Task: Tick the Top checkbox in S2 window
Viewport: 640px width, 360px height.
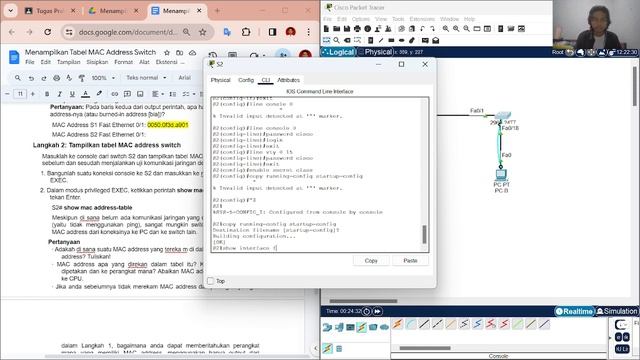Action: (211, 281)
